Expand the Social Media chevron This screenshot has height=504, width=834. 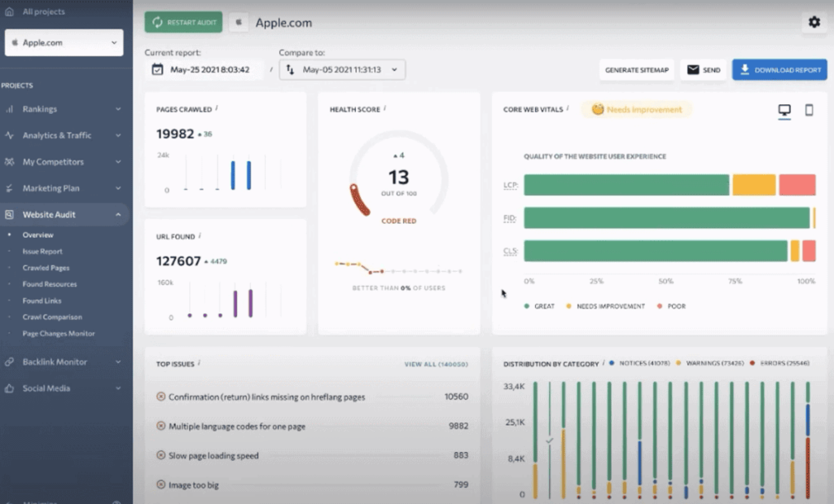pos(118,388)
